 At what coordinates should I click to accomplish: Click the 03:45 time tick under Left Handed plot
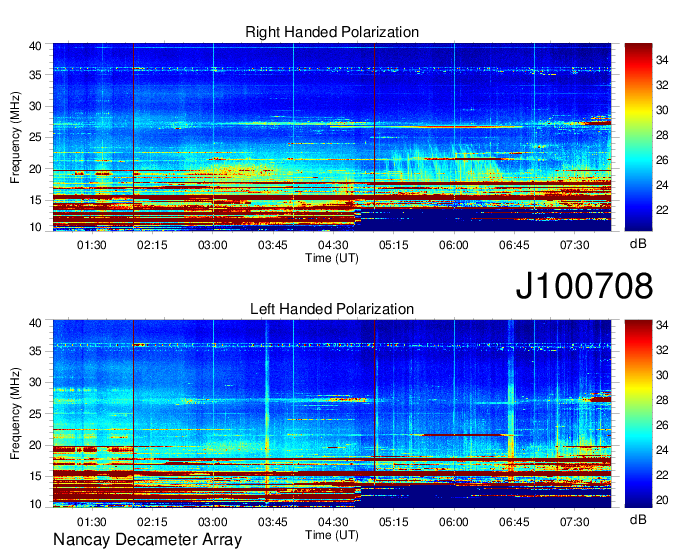[x=273, y=522]
